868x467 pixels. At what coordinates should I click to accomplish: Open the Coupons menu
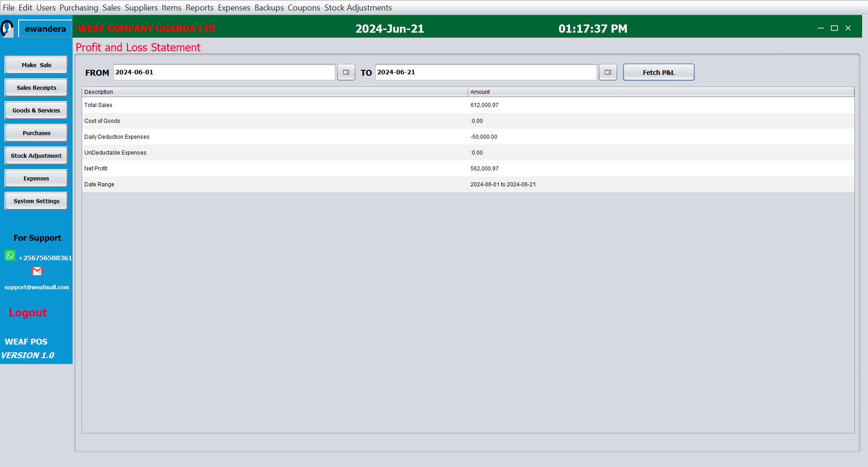[304, 8]
